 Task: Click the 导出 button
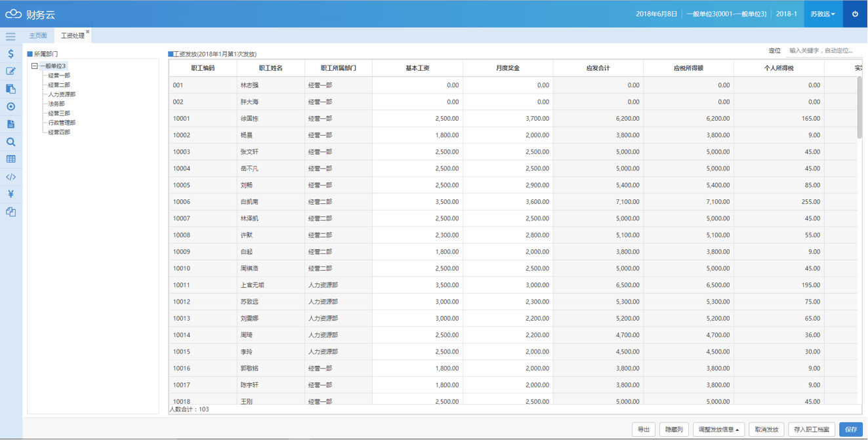tap(643, 430)
